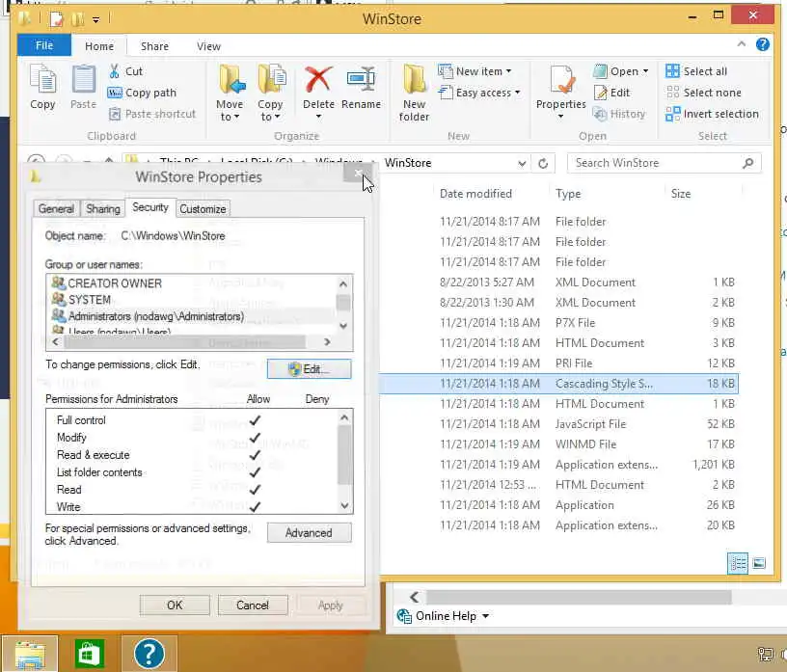Select the WINMD File row

pyautogui.click(x=558, y=444)
